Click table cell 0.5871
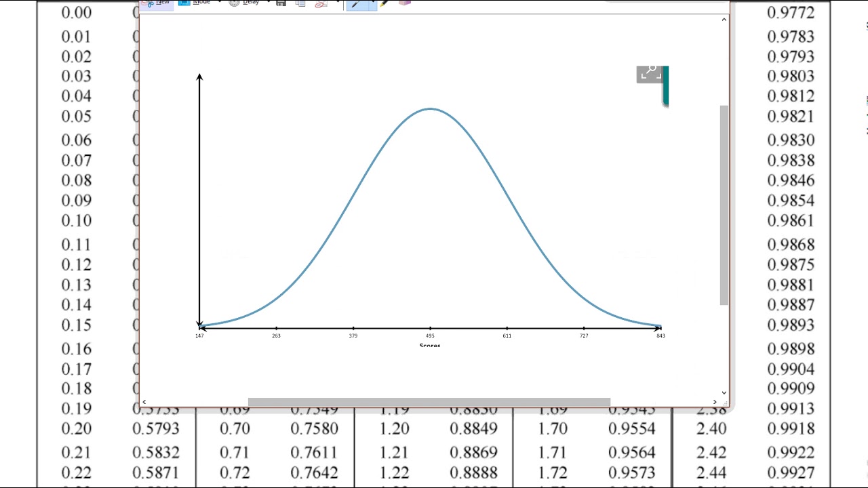868x488 pixels. click(x=156, y=472)
